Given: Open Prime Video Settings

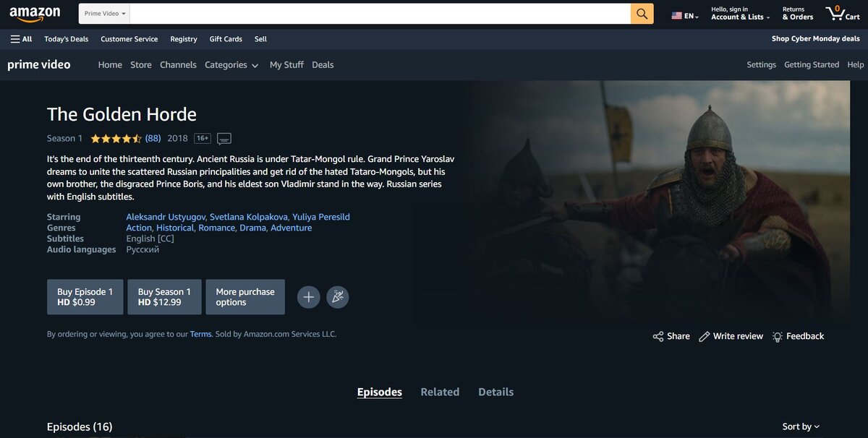Looking at the screenshot, I should tap(762, 65).
